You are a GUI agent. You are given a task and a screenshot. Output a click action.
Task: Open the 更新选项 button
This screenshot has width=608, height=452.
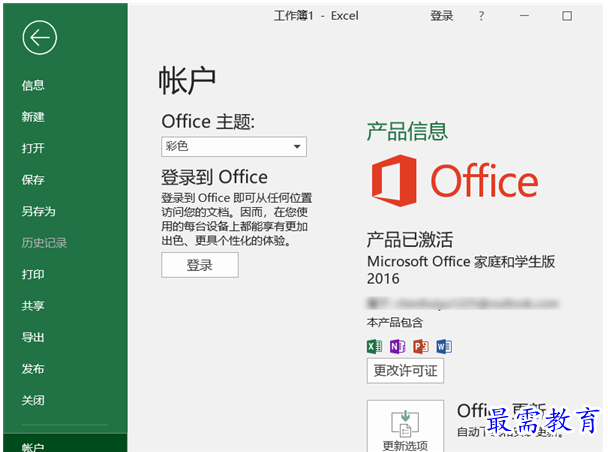pos(405,426)
